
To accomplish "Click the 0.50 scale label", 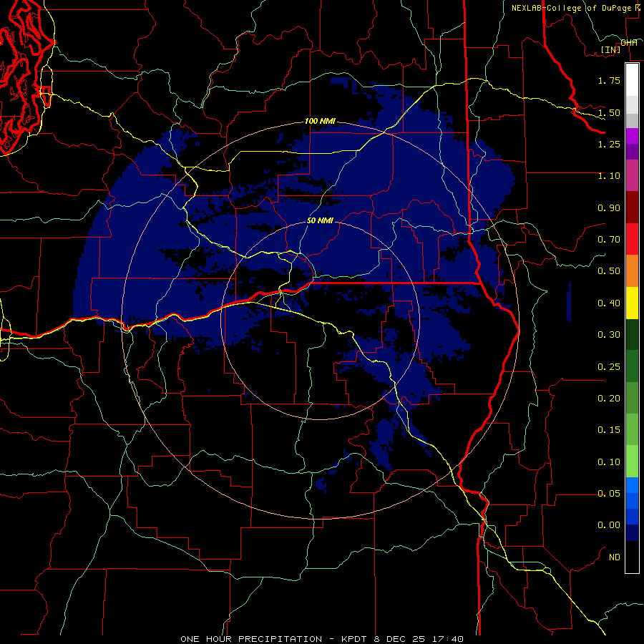I will coord(609,271).
